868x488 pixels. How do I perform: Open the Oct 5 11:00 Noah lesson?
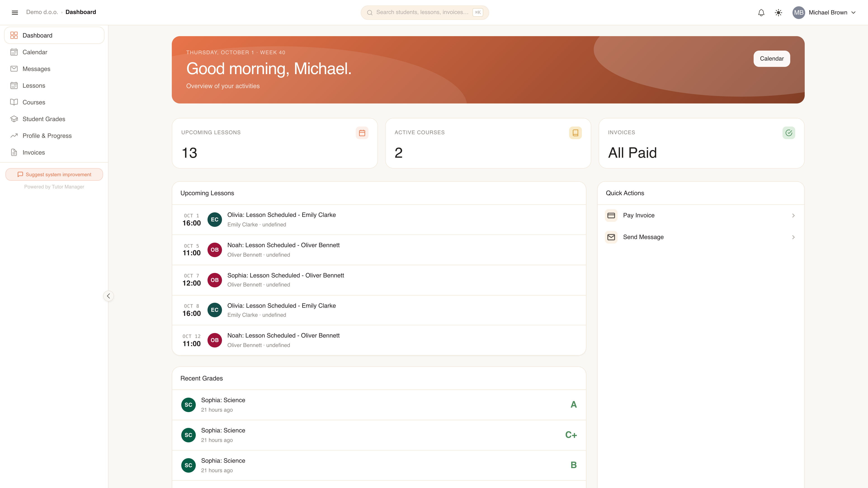click(379, 250)
